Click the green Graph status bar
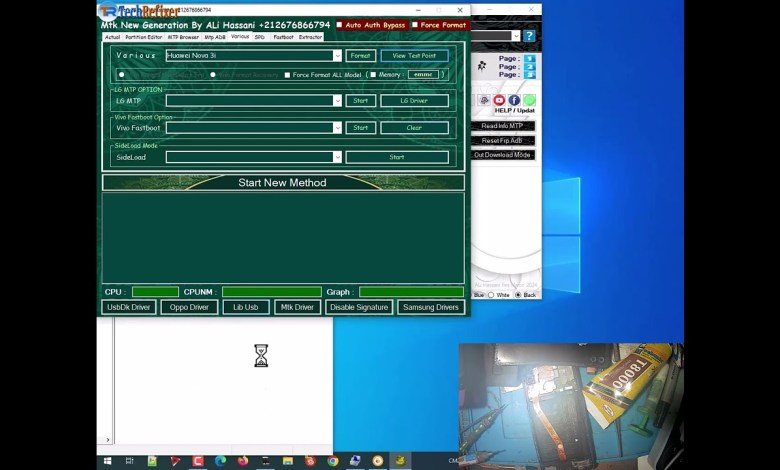 coord(411,292)
